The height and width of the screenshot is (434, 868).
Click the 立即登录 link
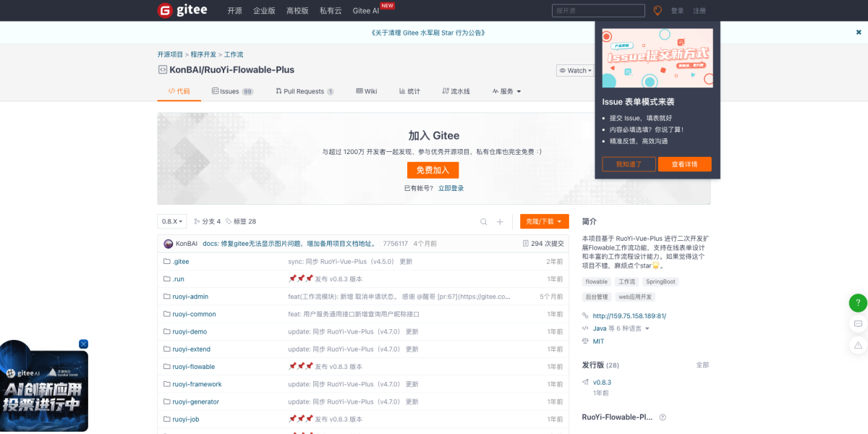451,188
